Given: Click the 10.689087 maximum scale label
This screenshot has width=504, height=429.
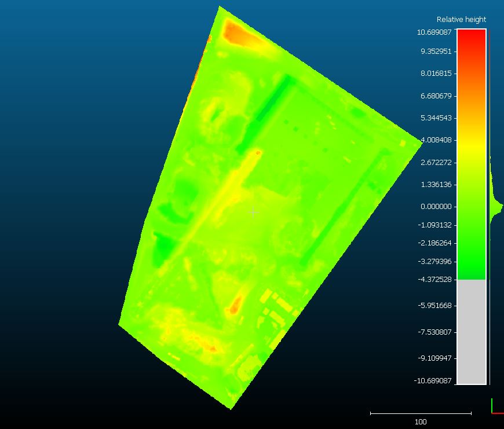Looking at the screenshot, I should coord(434,32).
